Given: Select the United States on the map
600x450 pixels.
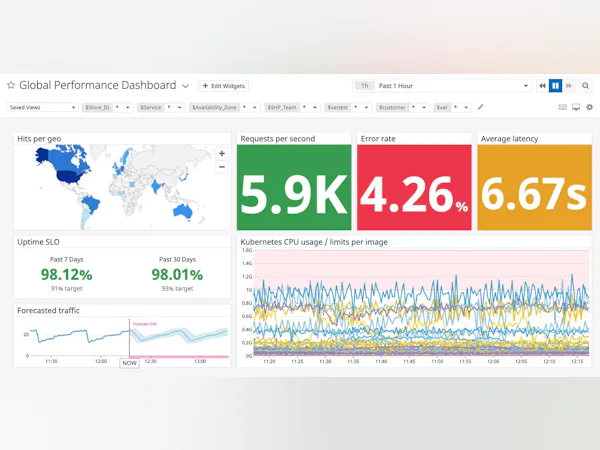Looking at the screenshot, I should click(x=71, y=176).
